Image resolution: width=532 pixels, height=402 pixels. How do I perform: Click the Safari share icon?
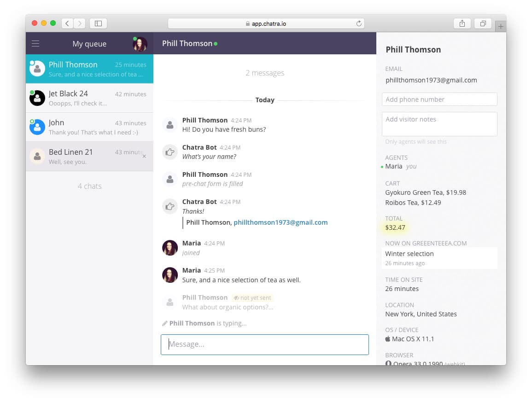(462, 23)
